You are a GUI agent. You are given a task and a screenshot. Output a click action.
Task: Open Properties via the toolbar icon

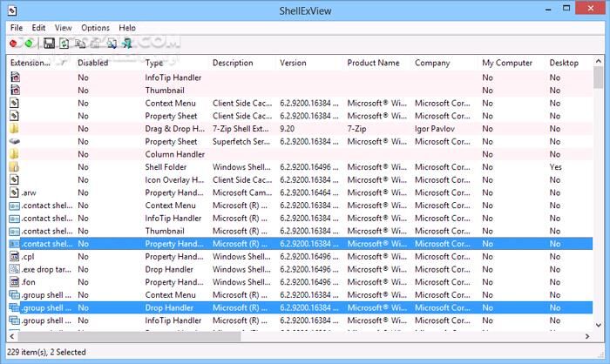pos(96,43)
